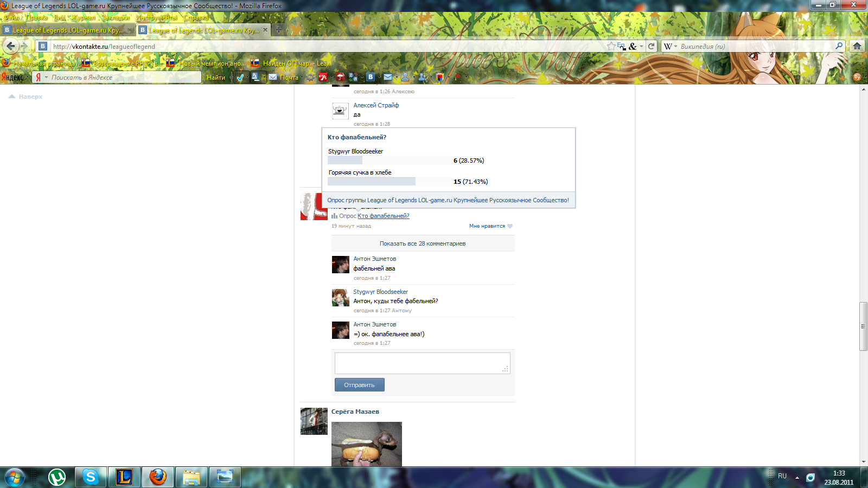Open a new browser tab
The width and height of the screenshot is (868, 488).
click(279, 30)
